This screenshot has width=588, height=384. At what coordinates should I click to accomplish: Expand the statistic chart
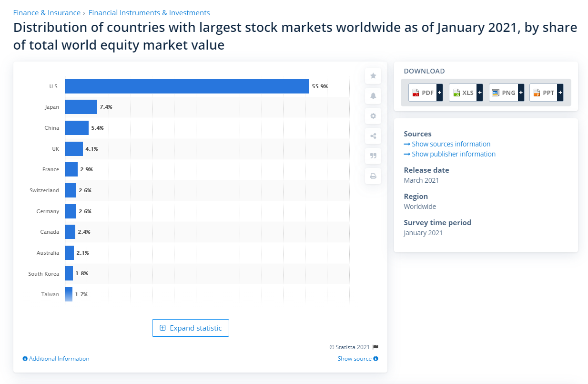[x=191, y=328]
